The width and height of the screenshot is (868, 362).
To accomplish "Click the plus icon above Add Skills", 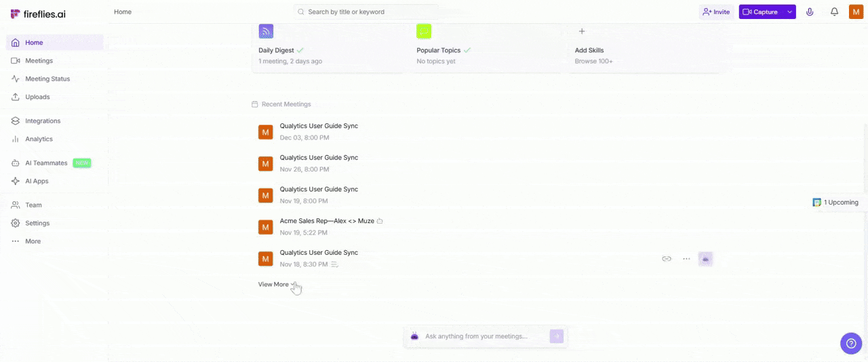I will click(x=581, y=31).
